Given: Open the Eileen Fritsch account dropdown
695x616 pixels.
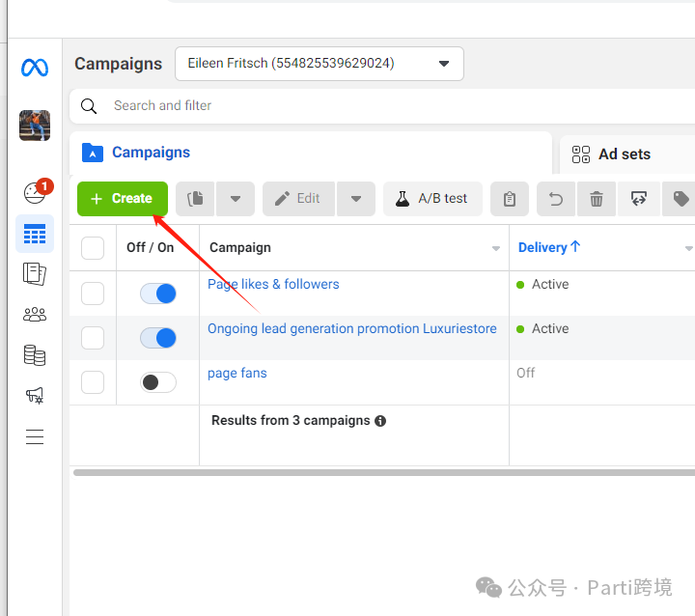Looking at the screenshot, I should 319,64.
